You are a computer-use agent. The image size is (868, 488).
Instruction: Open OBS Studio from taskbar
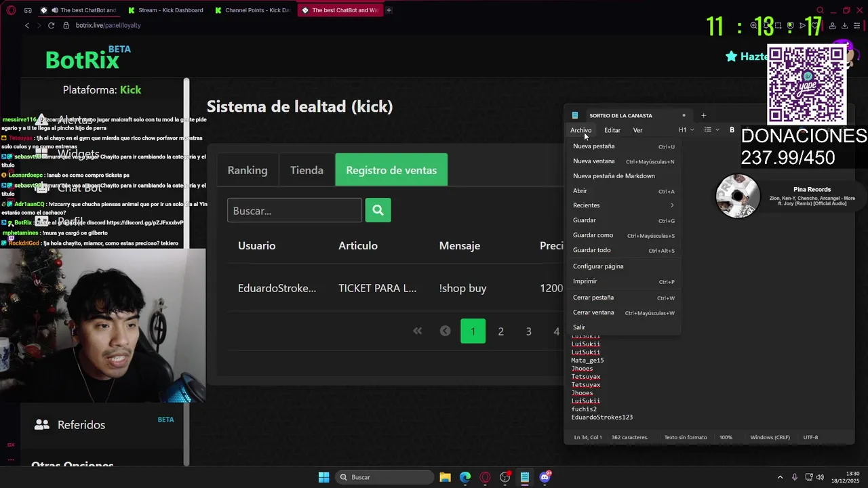coord(505,477)
